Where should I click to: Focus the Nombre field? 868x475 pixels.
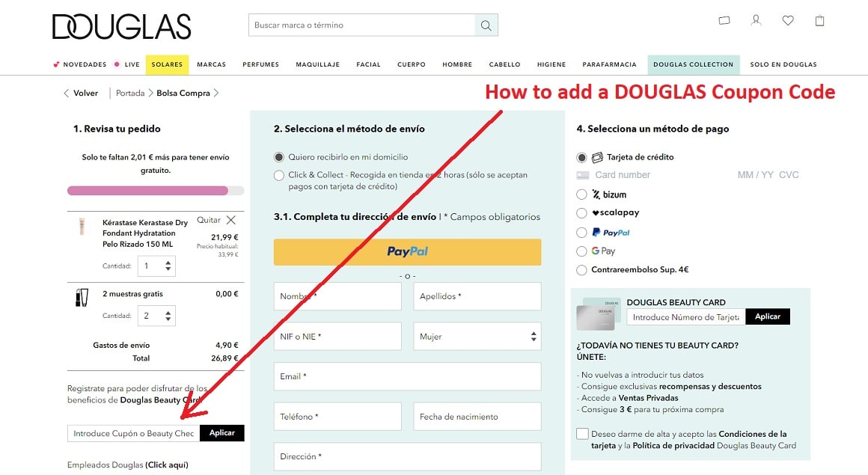pyautogui.click(x=337, y=296)
